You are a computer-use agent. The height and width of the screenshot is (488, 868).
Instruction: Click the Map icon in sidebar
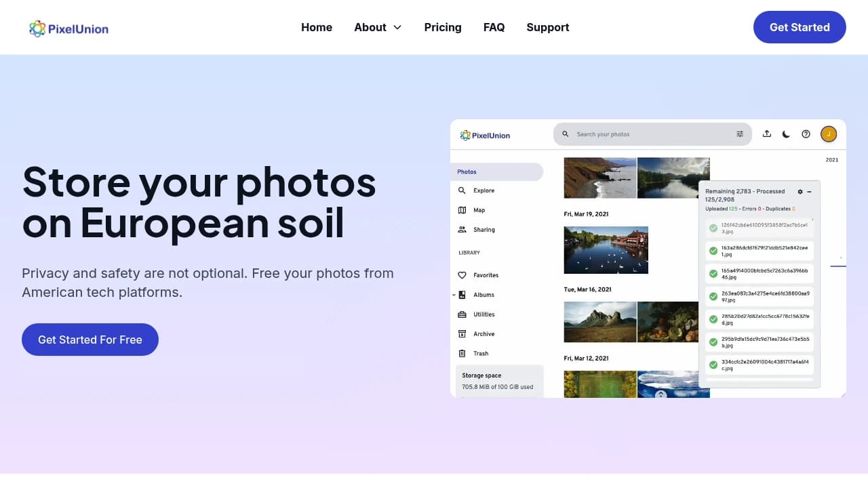(x=462, y=210)
